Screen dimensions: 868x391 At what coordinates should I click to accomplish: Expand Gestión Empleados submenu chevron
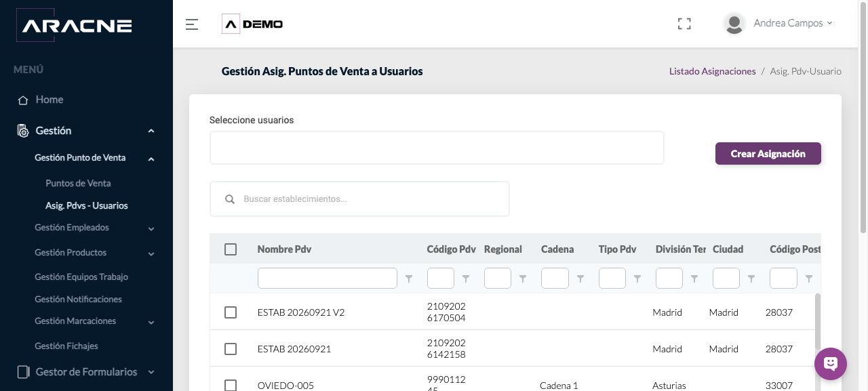coord(151,229)
